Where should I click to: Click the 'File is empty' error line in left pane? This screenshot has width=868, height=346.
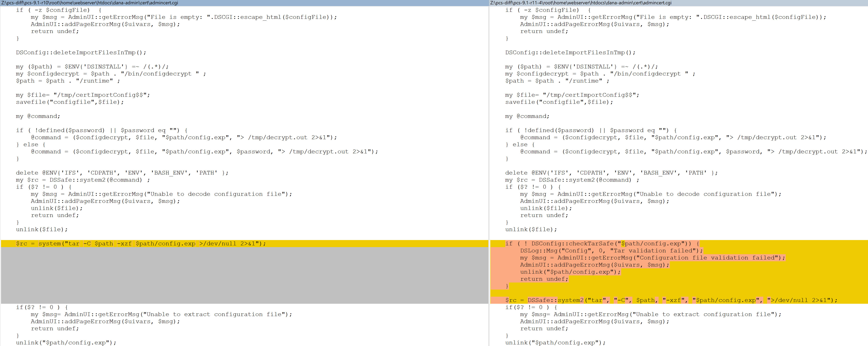point(184,17)
